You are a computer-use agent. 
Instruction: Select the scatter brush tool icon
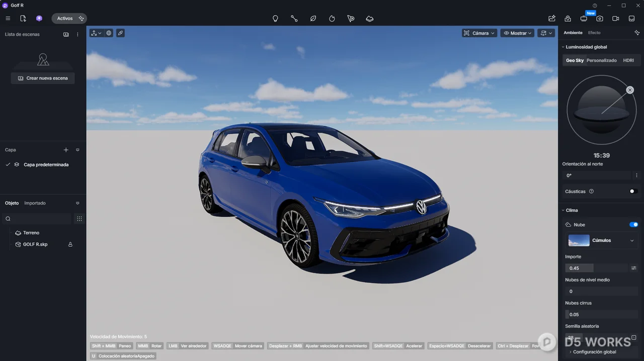click(x=351, y=18)
